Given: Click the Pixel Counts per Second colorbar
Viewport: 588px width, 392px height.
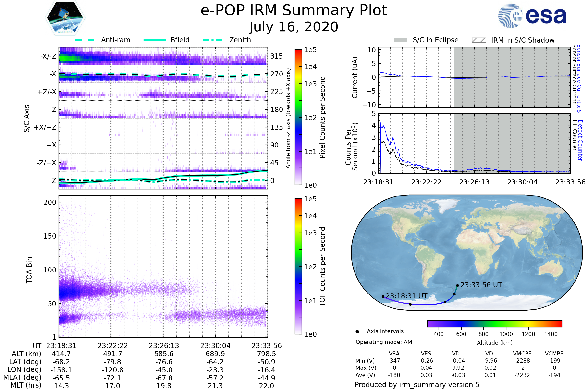Looking at the screenshot, I should [x=298, y=117].
